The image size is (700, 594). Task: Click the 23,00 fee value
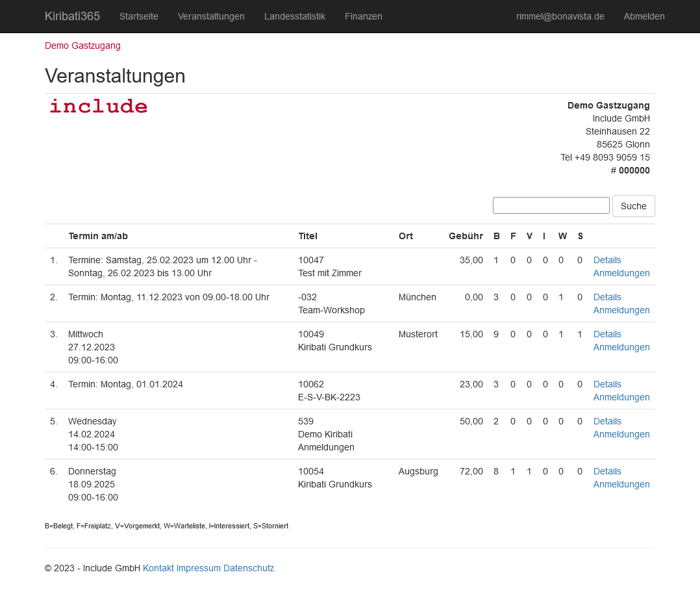click(471, 384)
